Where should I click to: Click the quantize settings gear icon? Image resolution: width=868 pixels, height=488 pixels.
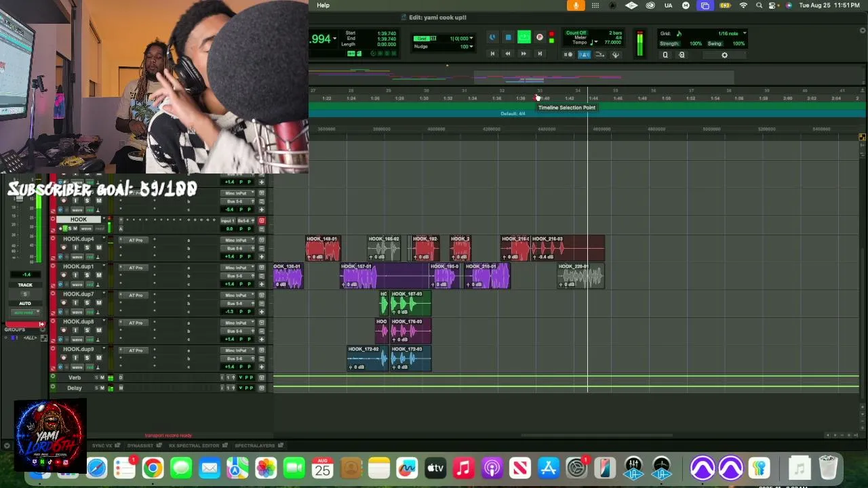(x=724, y=55)
